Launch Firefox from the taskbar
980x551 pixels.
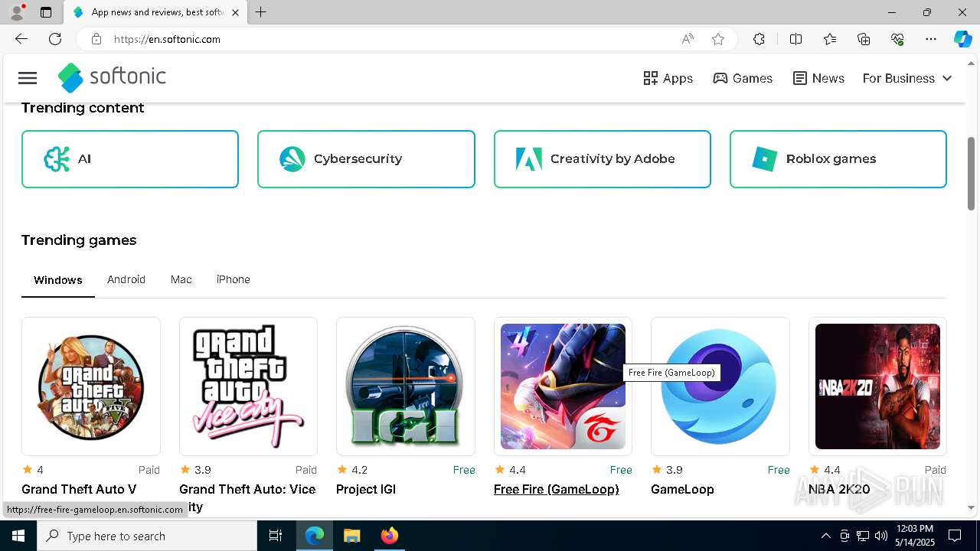(x=389, y=536)
